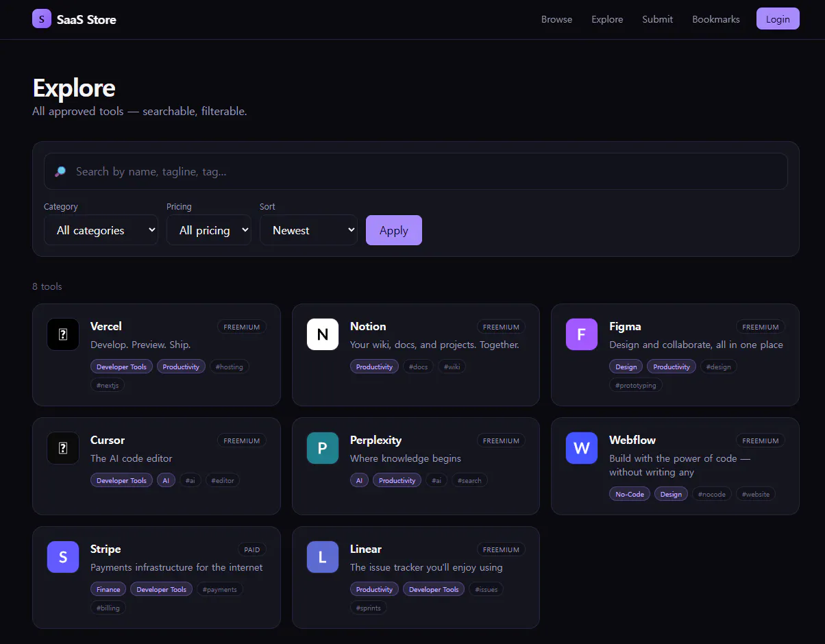Click the #payments tag

(x=220, y=589)
